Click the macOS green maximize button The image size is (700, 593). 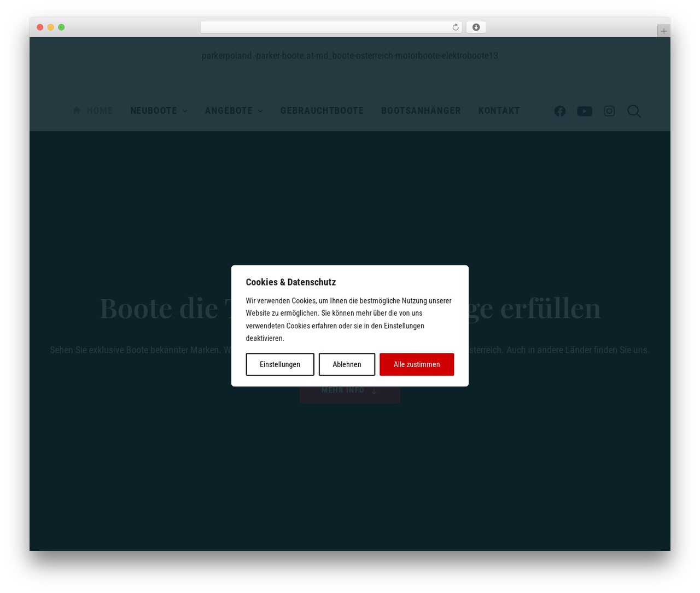(61, 27)
